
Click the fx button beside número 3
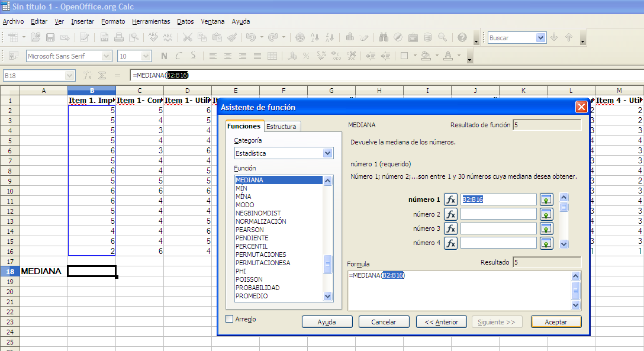(x=450, y=228)
